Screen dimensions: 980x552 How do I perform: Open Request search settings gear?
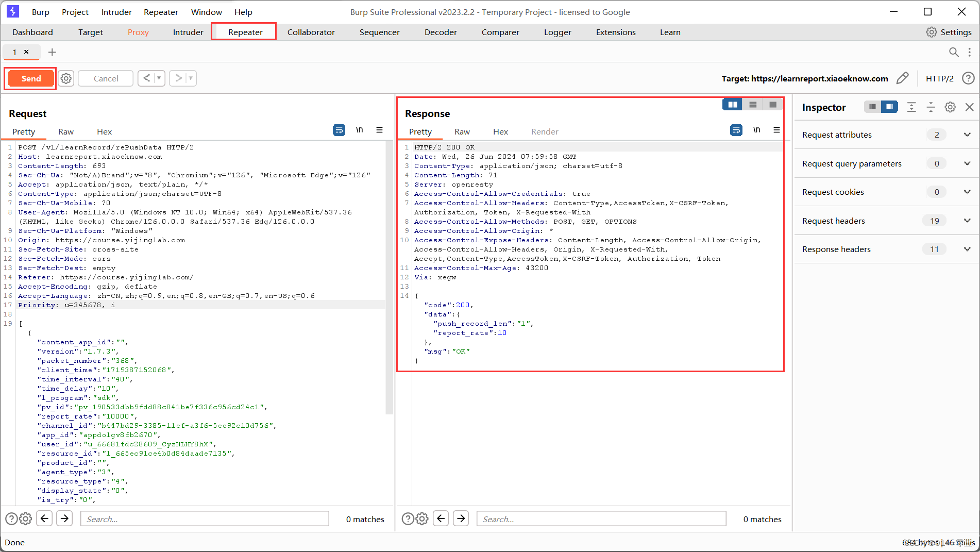pyautogui.click(x=26, y=518)
